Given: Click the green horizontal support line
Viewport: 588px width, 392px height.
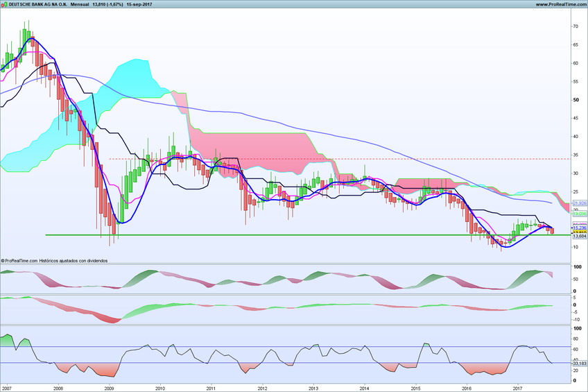Looking at the screenshot, I should pos(309,235).
